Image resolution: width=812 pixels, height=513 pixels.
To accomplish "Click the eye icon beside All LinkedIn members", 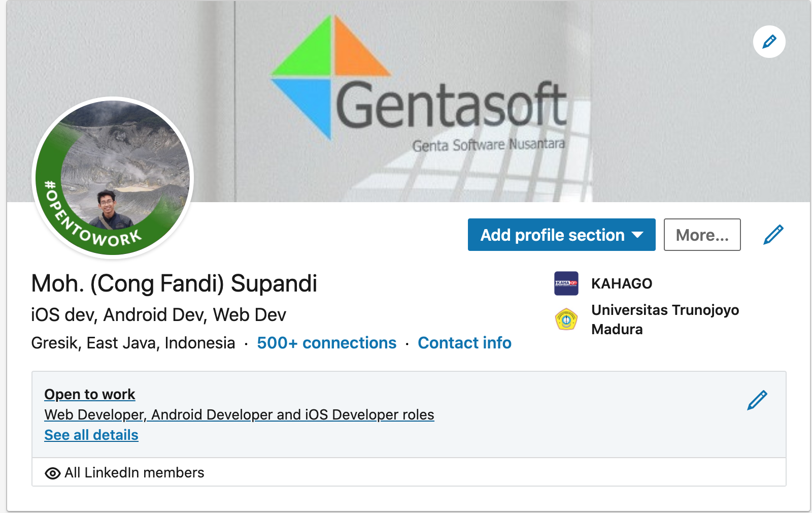I will pos(52,473).
